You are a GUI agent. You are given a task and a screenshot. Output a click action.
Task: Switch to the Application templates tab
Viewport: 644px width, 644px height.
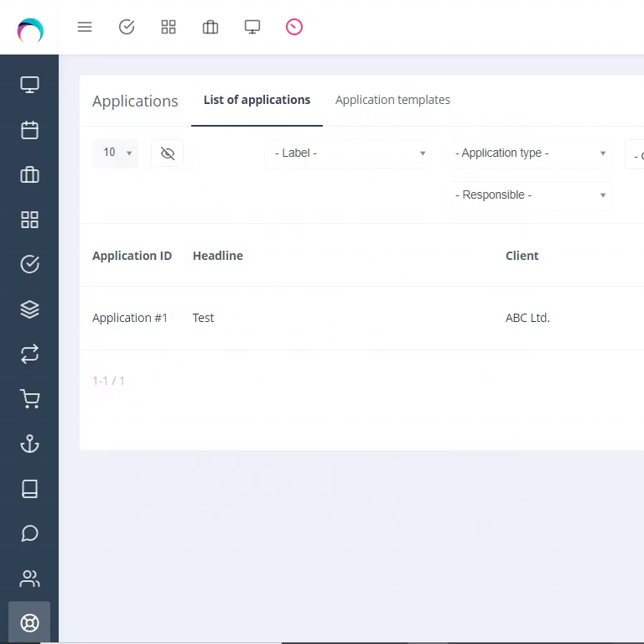coord(392,100)
